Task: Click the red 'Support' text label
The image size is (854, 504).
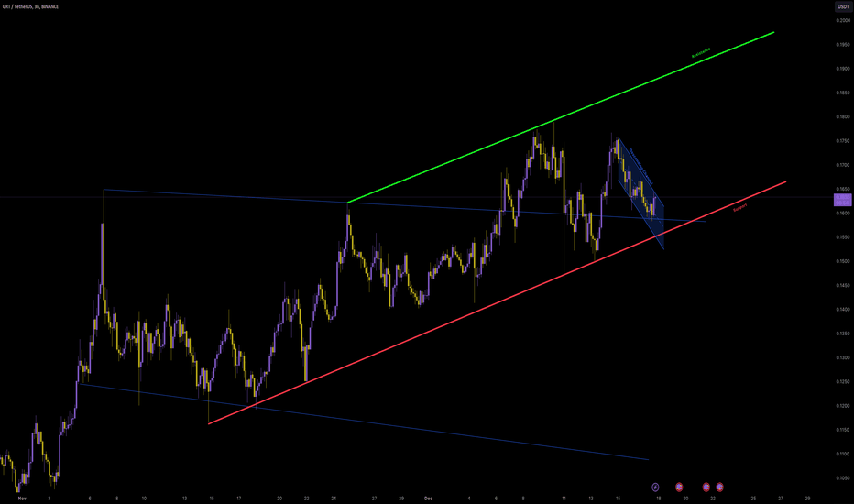Action: coord(739,208)
